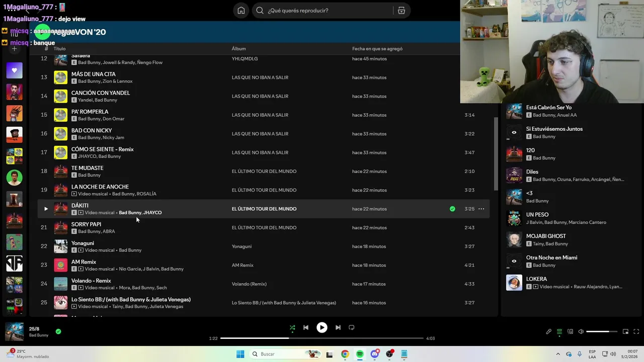
Task: Open the lyrics microphone icon
Action: coord(549,332)
